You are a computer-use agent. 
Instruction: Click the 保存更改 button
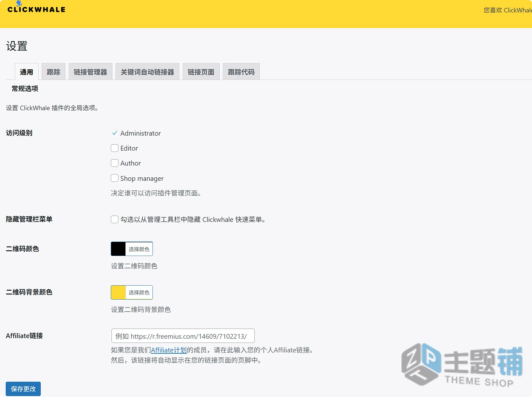pyautogui.click(x=23, y=389)
